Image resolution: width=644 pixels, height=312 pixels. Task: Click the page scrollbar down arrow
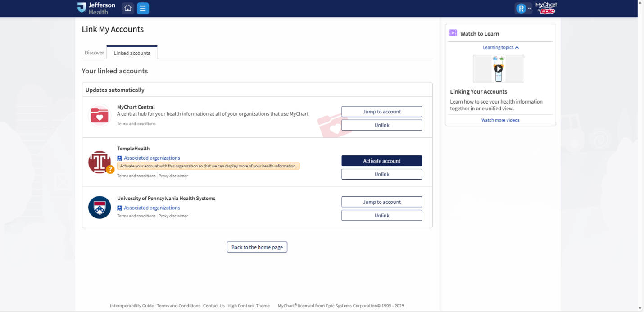640,308
